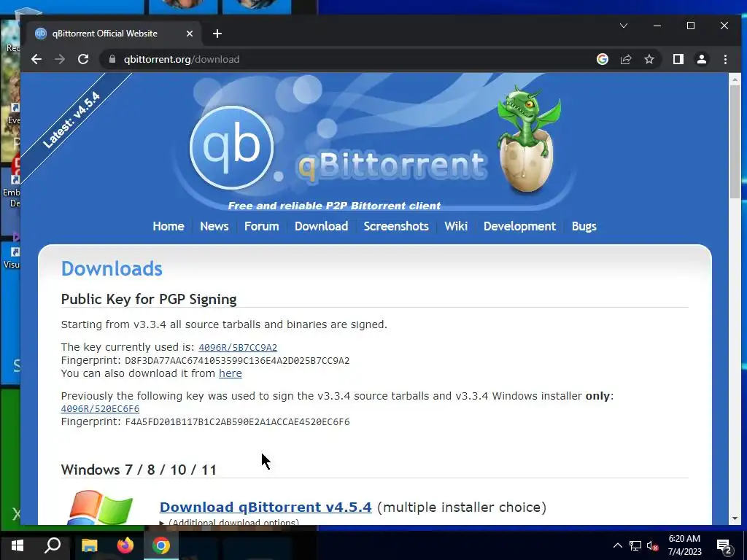Image resolution: width=747 pixels, height=560 pixels.
Task: Open the Forum menu item
Action: pos(262,226)
